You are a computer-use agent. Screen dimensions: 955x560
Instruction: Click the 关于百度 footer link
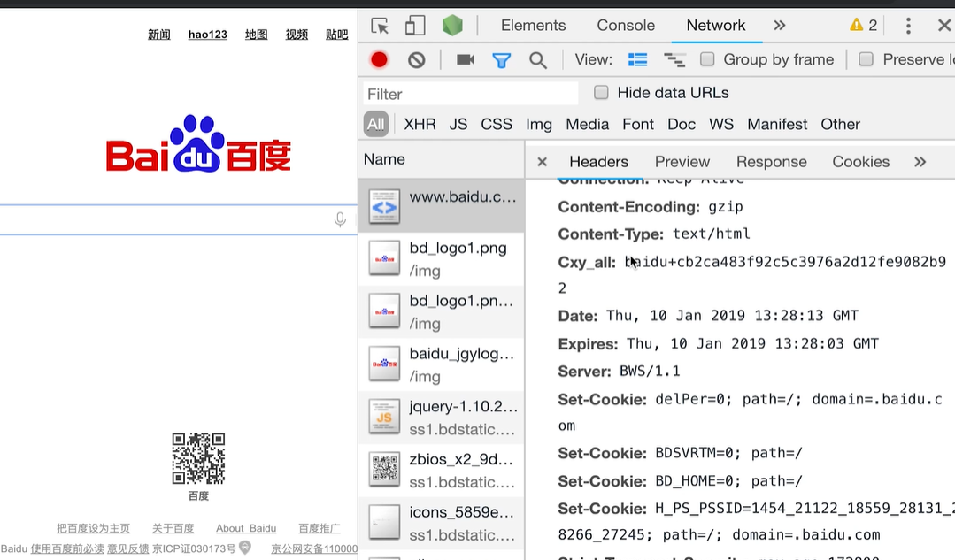pyautogui.click(x=173, y=528)
